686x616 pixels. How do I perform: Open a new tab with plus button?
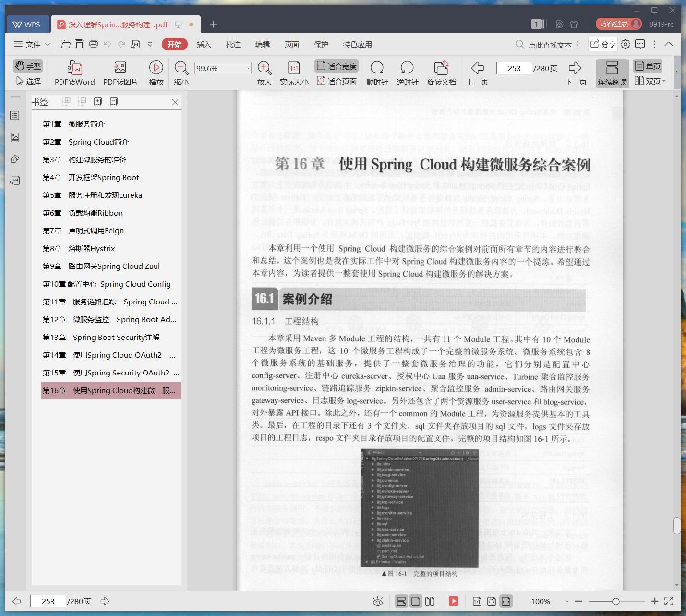[214, 24]
